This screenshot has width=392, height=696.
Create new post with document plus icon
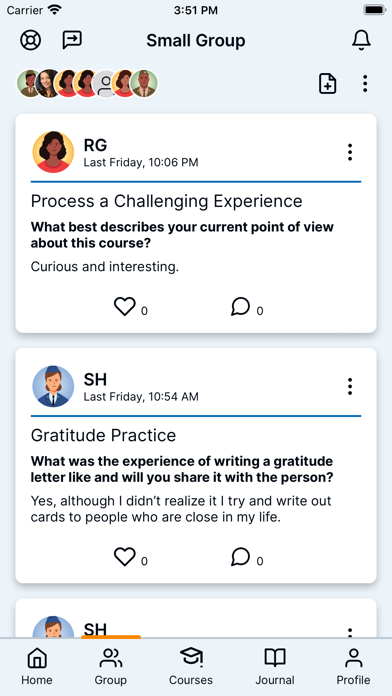pos(328,83)
